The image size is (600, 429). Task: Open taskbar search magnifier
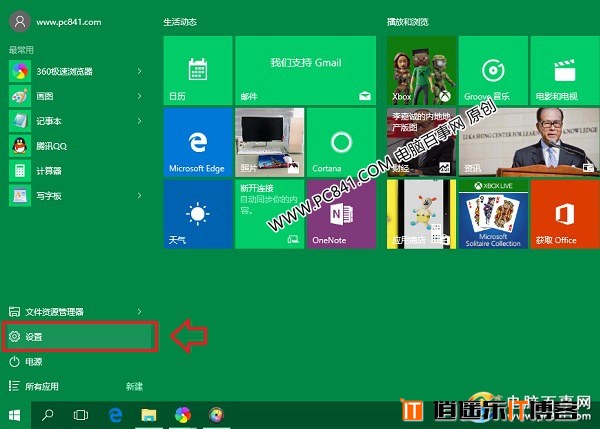[47, 415]
